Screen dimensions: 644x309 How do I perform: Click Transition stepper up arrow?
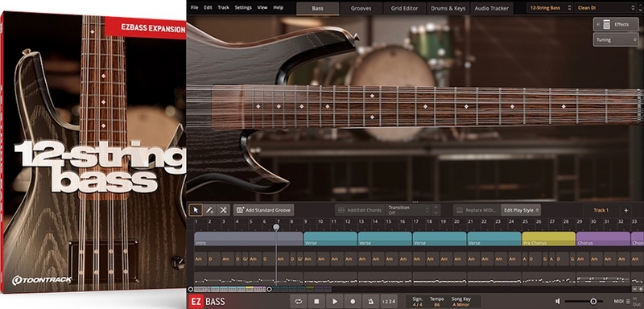coord(436,208)
